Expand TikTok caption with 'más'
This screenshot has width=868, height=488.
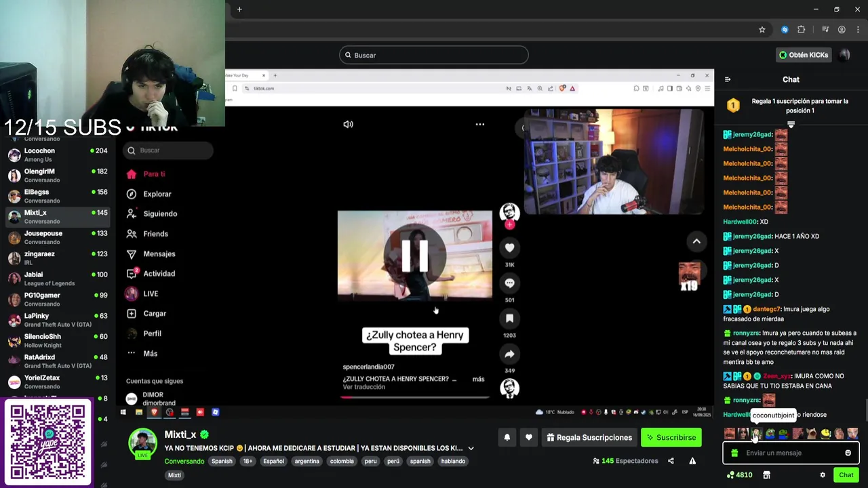click(479, 379)
